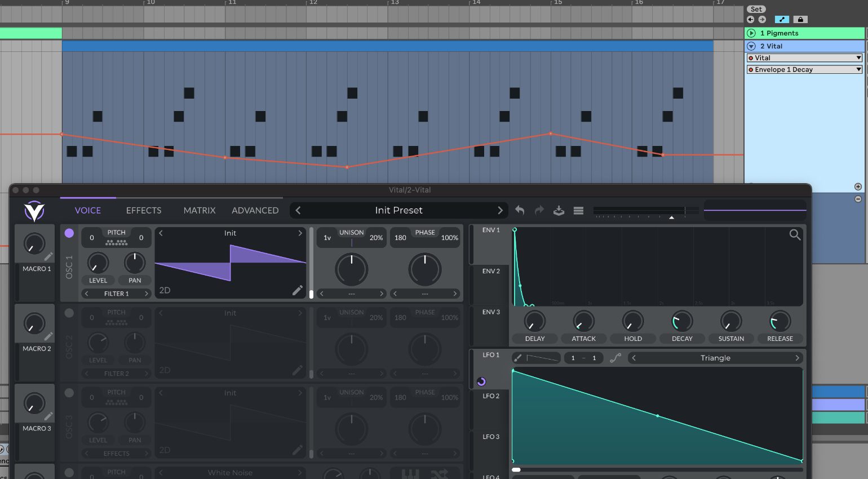
Task: Enable oscillator 2 power button
Action: (x=69, y=313)
